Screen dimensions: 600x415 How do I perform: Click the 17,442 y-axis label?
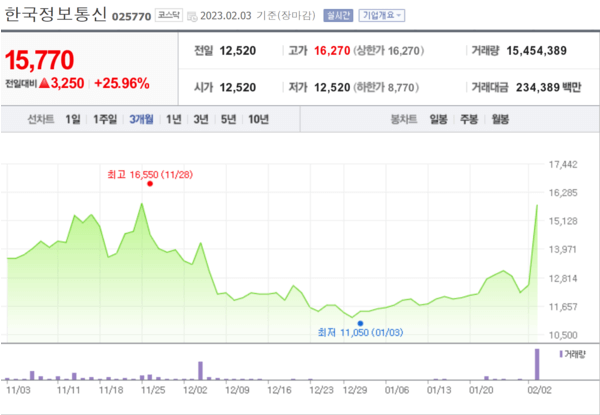coord(563,165)
